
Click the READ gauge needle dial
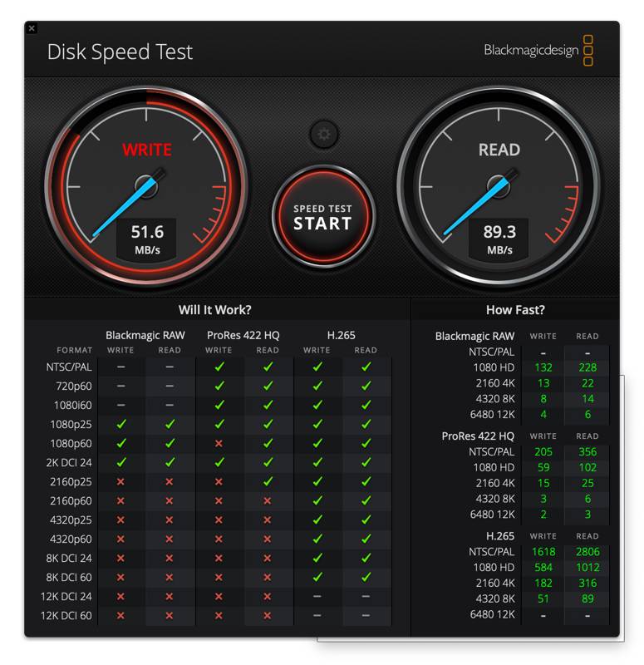point(499,185)
